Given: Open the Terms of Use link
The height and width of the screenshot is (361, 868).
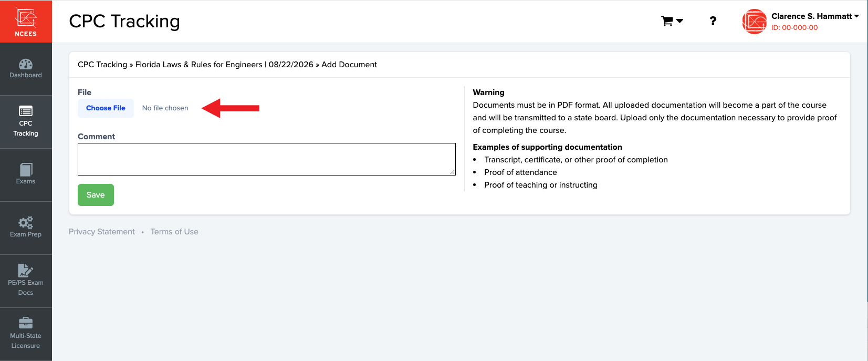Looking at the screenshot, I should (x=174, y=232).
